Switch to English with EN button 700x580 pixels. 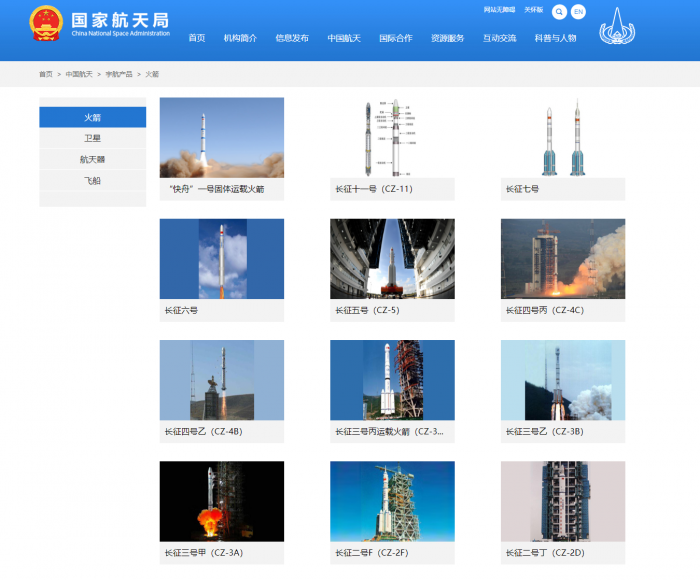(578, 12)
